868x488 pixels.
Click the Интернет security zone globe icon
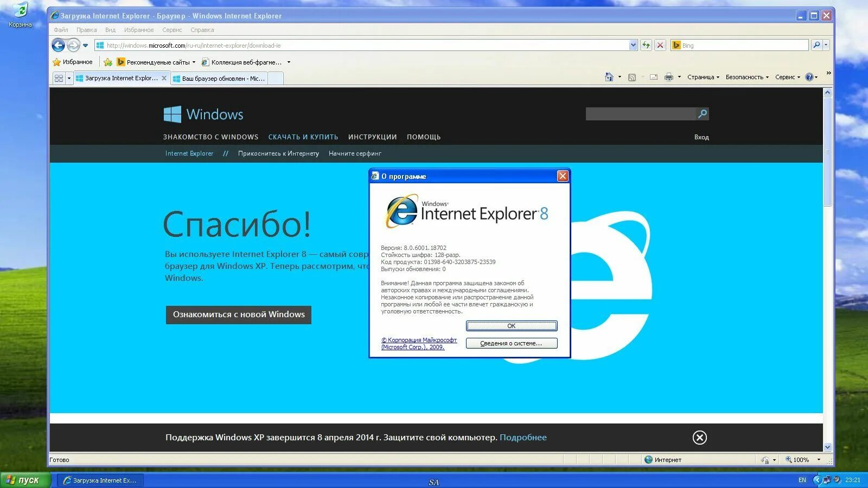tap(648, 460)
